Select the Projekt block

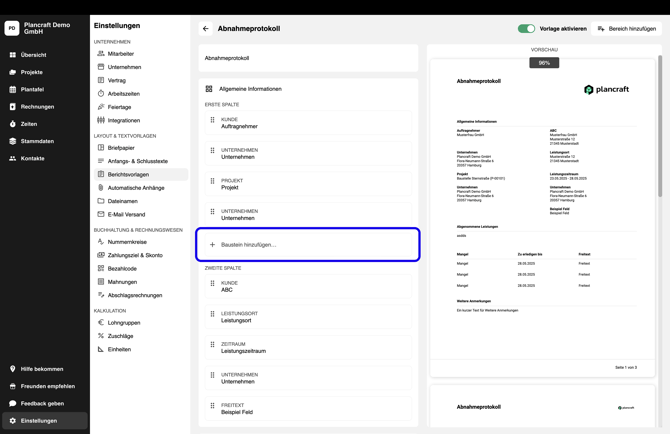point(308,184)
